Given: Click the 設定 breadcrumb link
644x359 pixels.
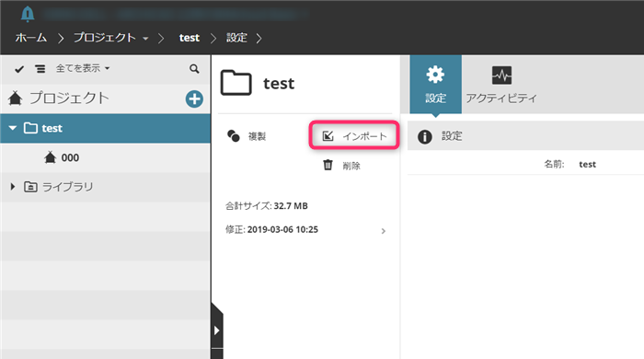Looking at the screenshot, I should (x=236, y=38).
